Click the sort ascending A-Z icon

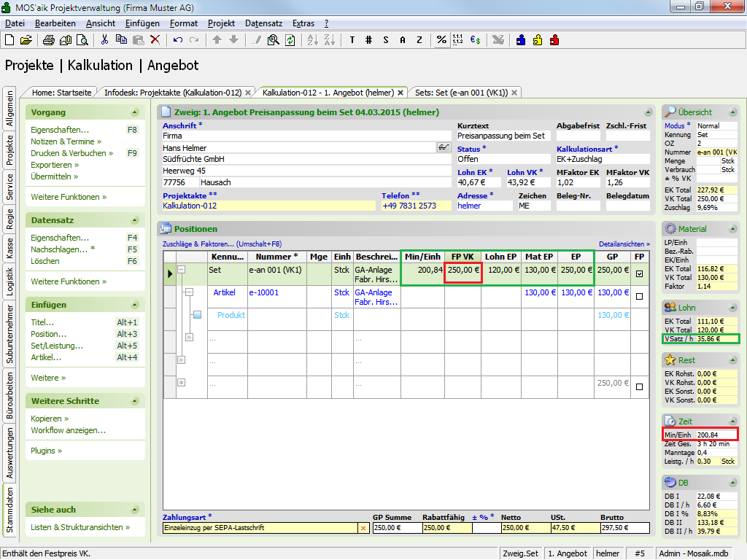[311, 40]
